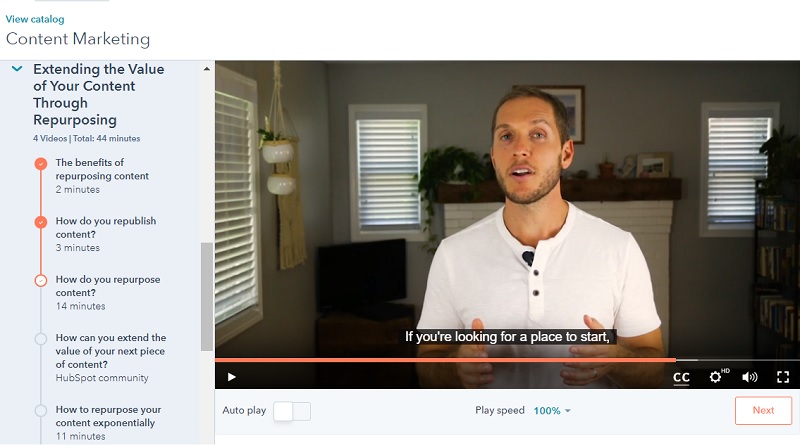Click circle beside repurpose content exponentially
Viewport: 800px width, 448px height.
pyautogui.click(x=41, y=410)
